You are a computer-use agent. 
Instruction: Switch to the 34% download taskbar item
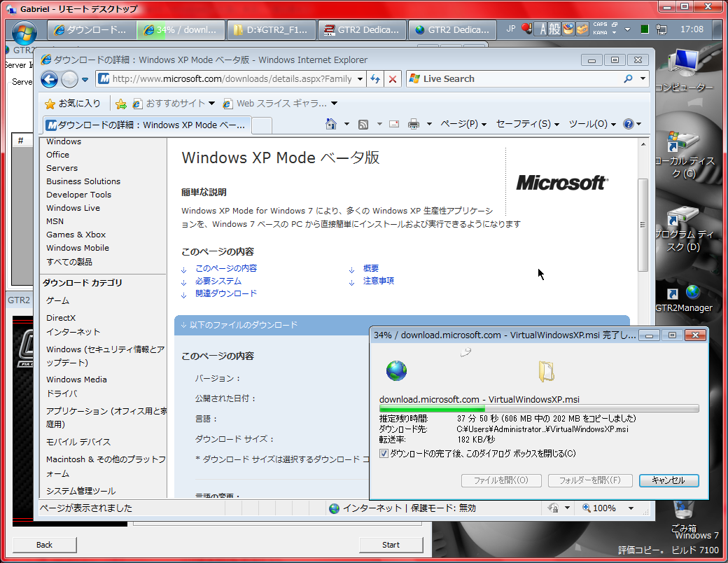181,29
